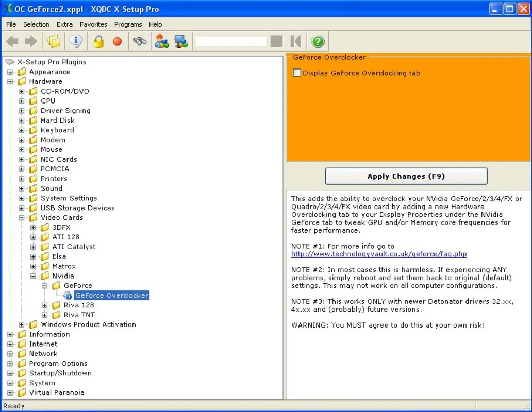Click the user with hardhat icon

162,41
